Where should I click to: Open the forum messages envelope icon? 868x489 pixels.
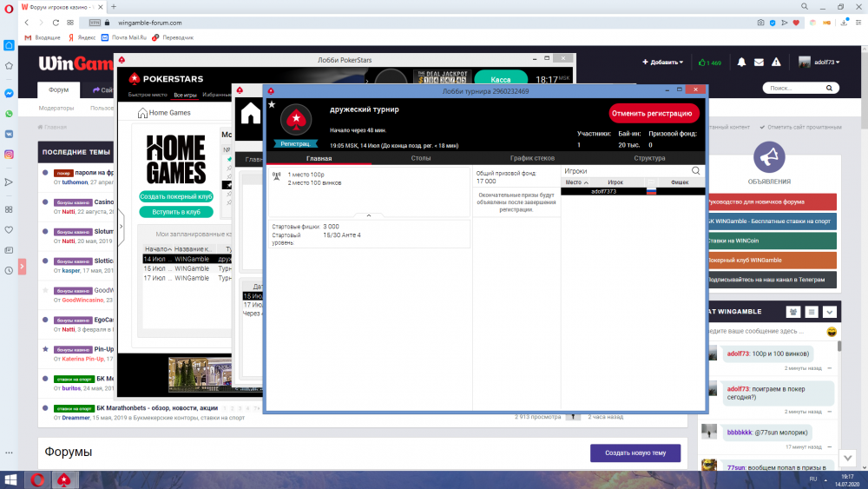click(759, 63)
